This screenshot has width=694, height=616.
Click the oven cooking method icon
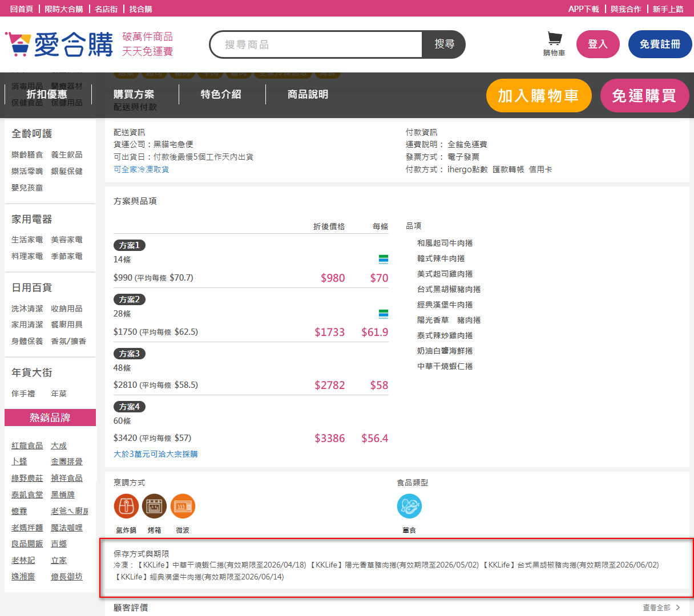point(154,506)
